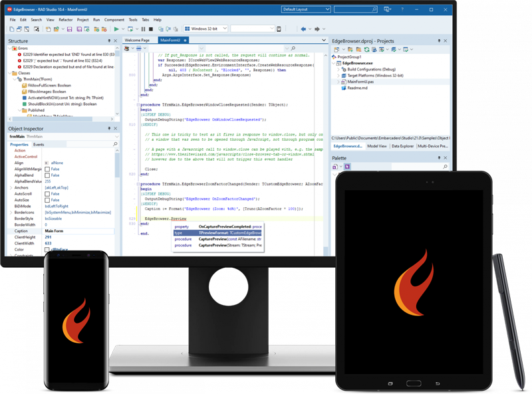Screen dimensions: 532x394
Task: Check the AlignWithMargins False checkbox
Action: 47,169
